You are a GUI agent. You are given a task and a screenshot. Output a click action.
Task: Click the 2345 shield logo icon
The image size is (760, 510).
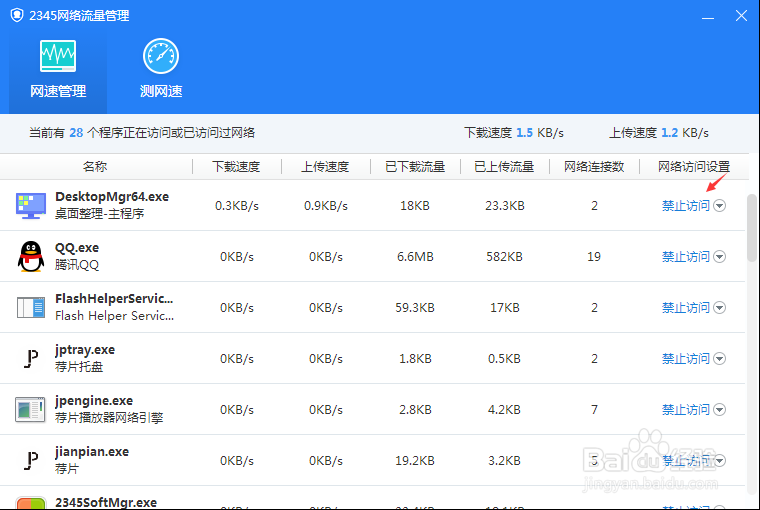(x=17, y=16)
